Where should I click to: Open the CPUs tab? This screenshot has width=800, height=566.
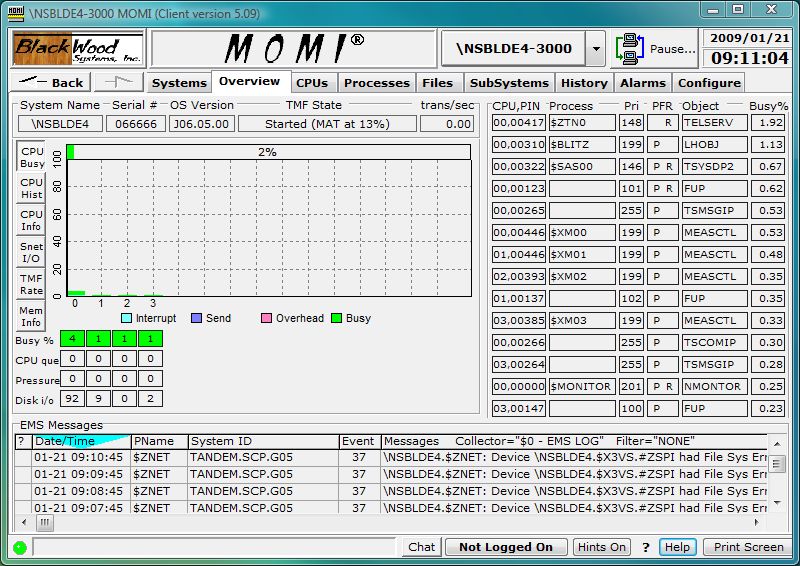point(312,83)
